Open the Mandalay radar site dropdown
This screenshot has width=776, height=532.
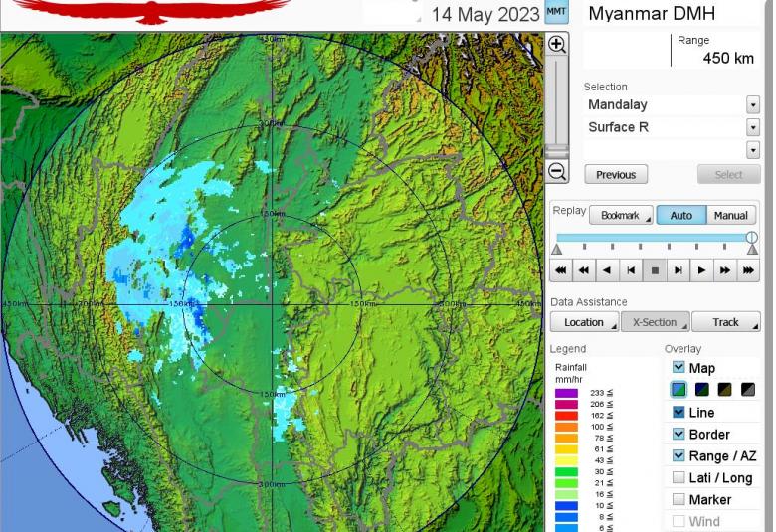(x=752, y=105)
